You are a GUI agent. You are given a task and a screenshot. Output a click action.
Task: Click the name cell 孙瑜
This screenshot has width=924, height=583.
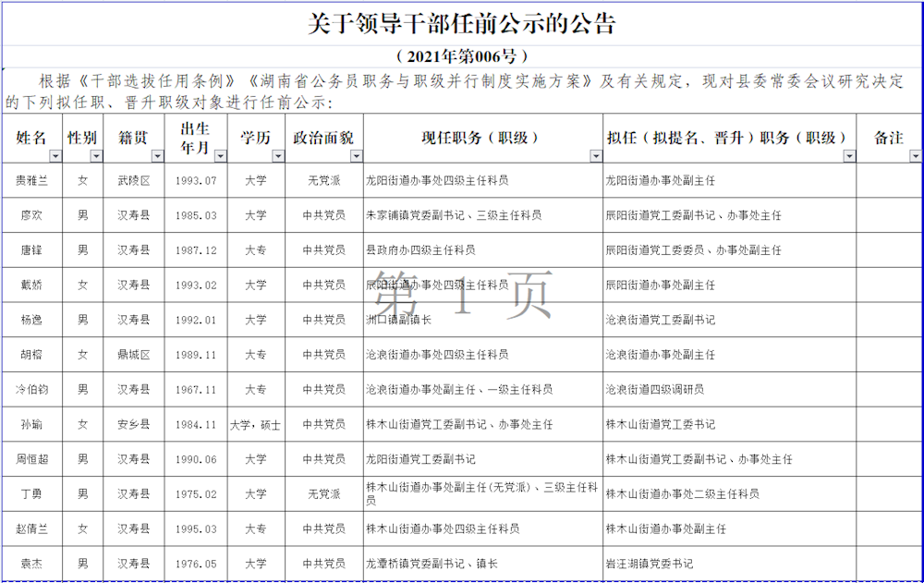[31, 424]
